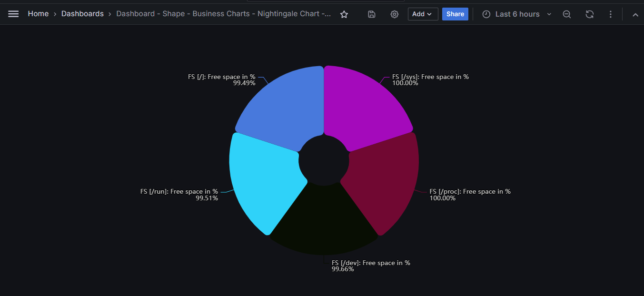Expand the Last 6 hours time picker
The image size is (644, 296).
(x=516, y=14)
